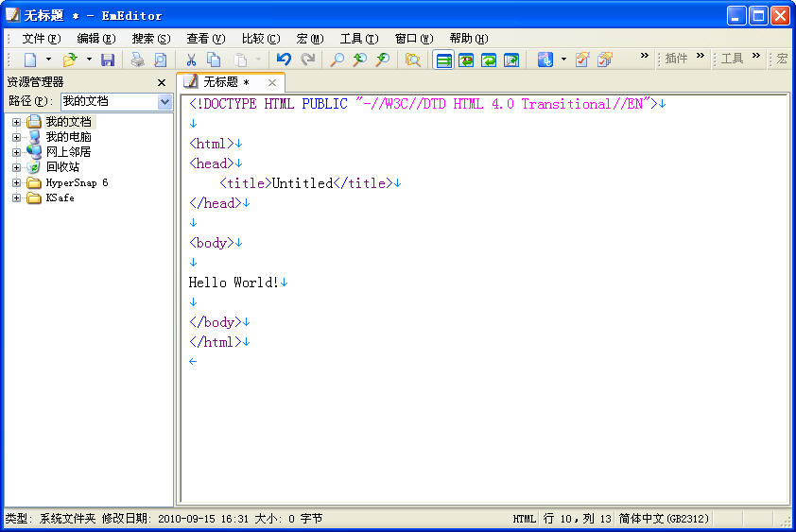
Task: Toggle the fourth green wrap mode button
Action: pos(511,60)
